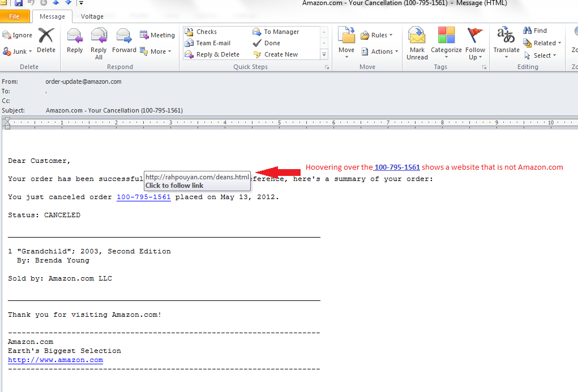This screenshot has width=578, height=392.
Task: Switch to the Voltage tab
Action: [x=92, y=17]
